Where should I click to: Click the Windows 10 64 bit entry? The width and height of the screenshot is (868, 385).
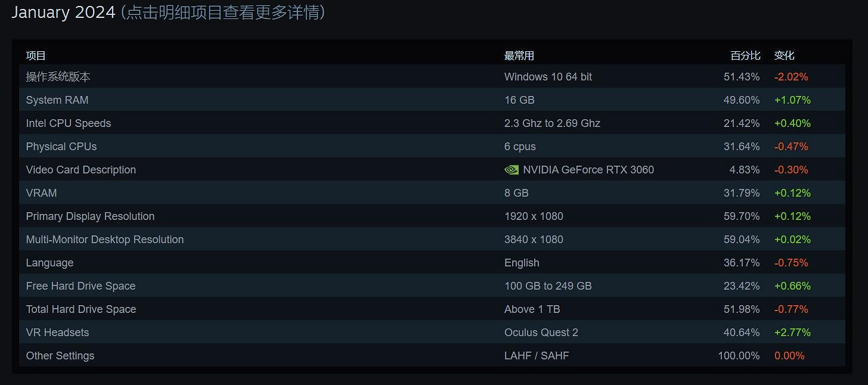[x=548, y=76]
